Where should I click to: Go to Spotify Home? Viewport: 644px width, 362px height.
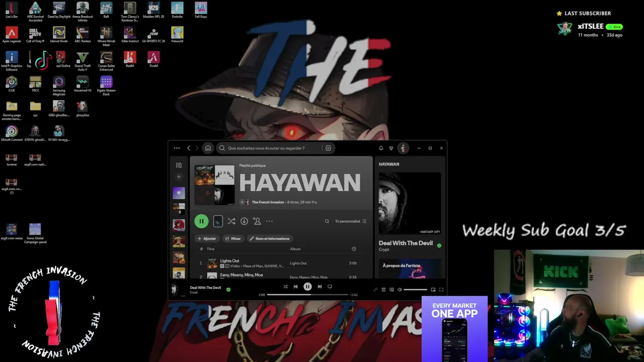click(x=208, y=148)
